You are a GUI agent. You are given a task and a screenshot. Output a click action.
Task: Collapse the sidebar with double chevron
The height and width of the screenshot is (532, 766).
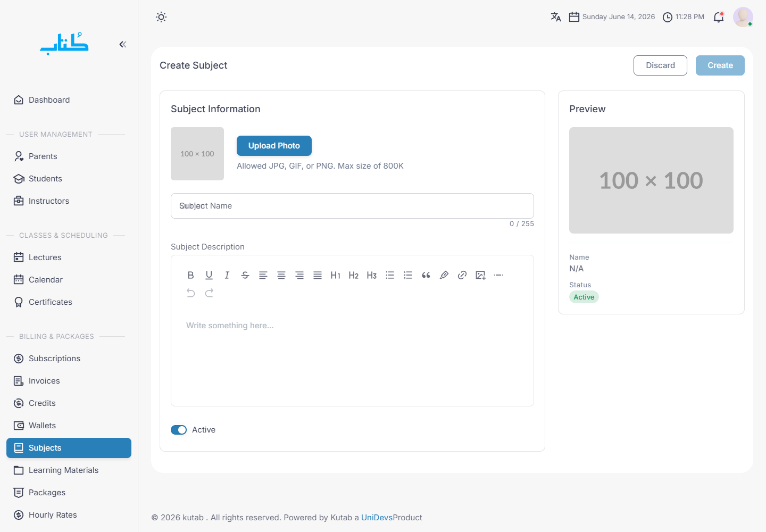pyautogui.click(x=123, y=44)
